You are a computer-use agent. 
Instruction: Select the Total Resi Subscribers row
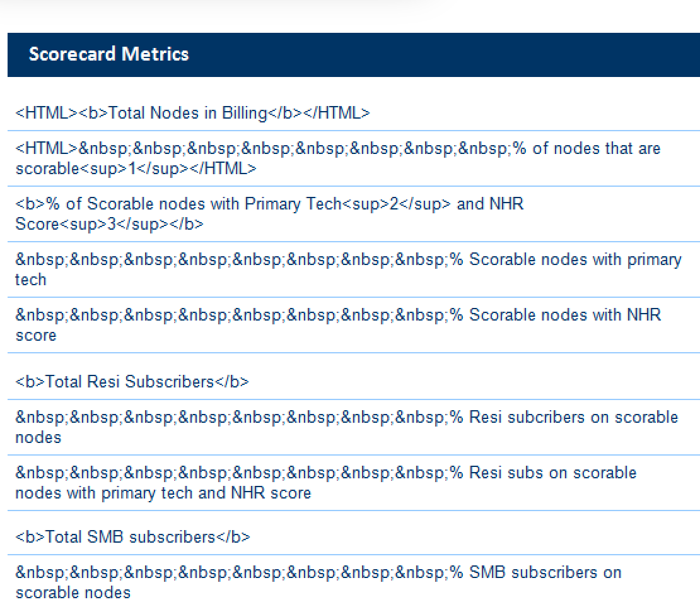click(x=132, y=382)
